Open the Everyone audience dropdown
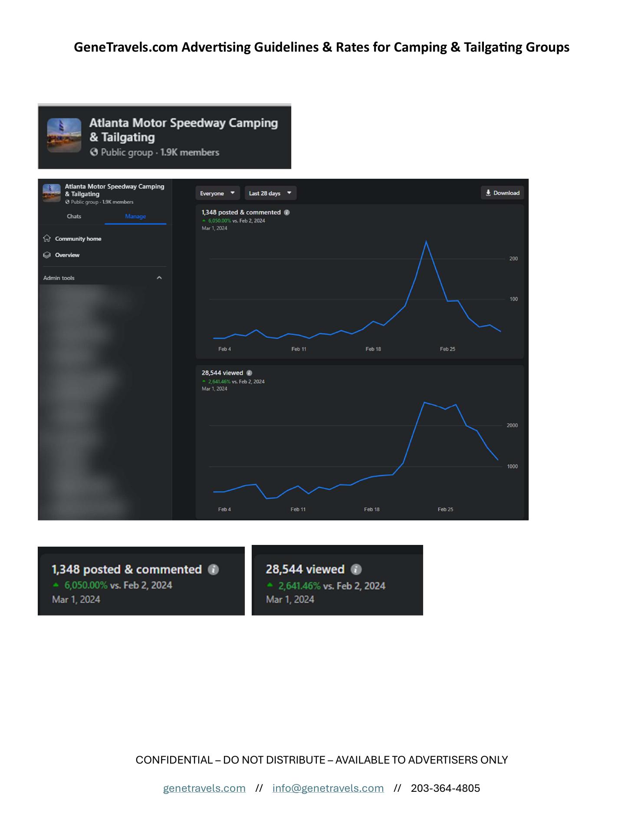 click(x=217, y=193)
